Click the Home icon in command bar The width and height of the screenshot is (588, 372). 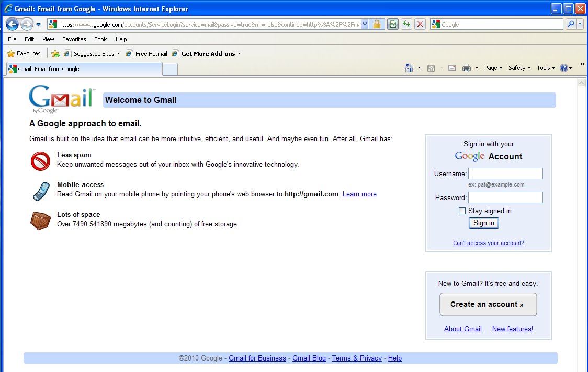coord(409,68)
